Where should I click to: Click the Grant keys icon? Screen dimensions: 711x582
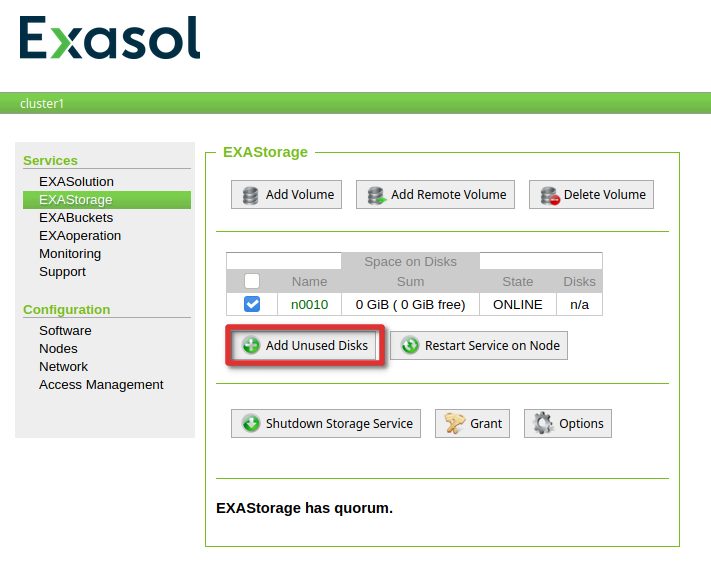455,423
